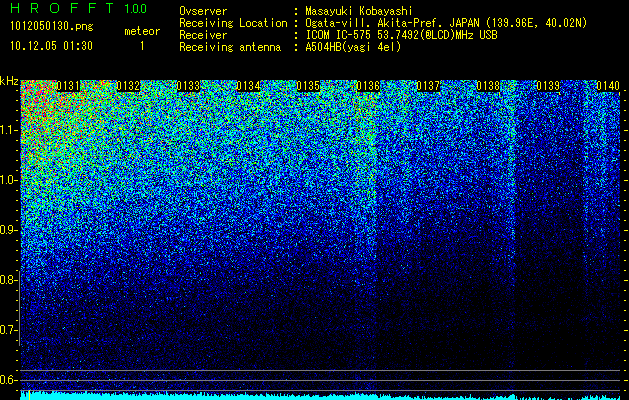Image resolution: width=629 pixels, height=400 pixels.
Task: Click the 0140 time marker
Action: 608,86
